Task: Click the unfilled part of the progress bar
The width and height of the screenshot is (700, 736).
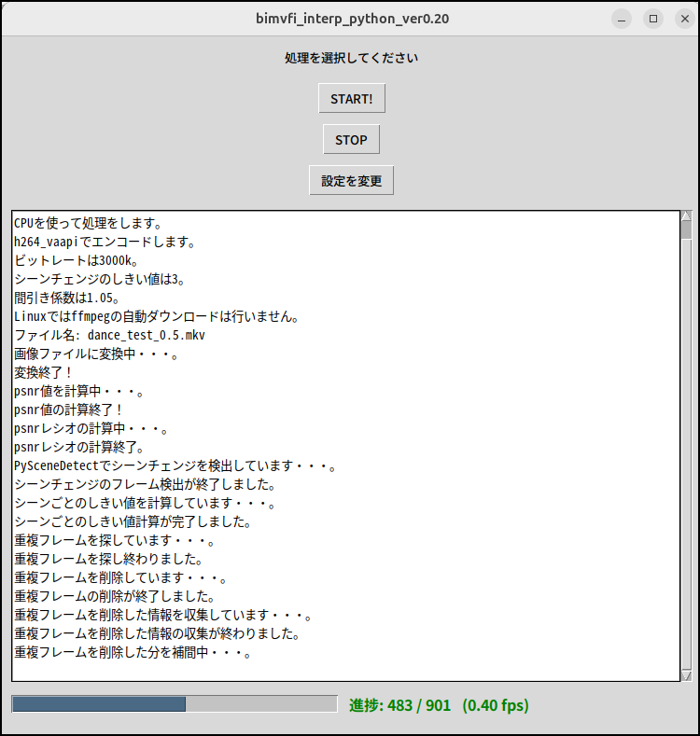Action: pos(261,704)
